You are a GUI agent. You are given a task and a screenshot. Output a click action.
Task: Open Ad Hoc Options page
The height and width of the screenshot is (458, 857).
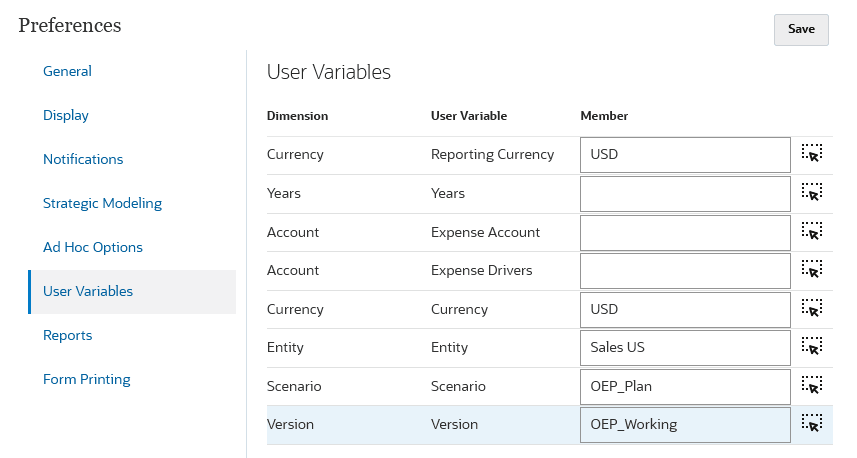coord(93,247)
